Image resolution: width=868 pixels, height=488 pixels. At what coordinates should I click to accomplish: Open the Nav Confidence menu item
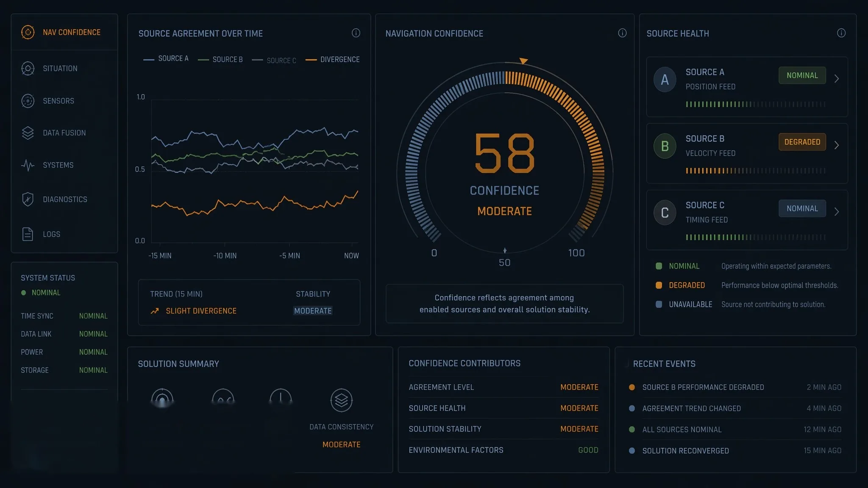point(64,32)
